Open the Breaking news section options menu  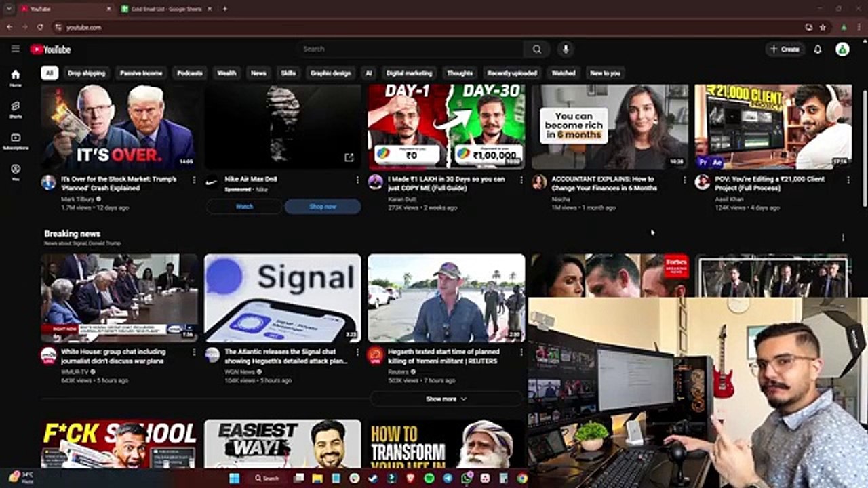843,237
